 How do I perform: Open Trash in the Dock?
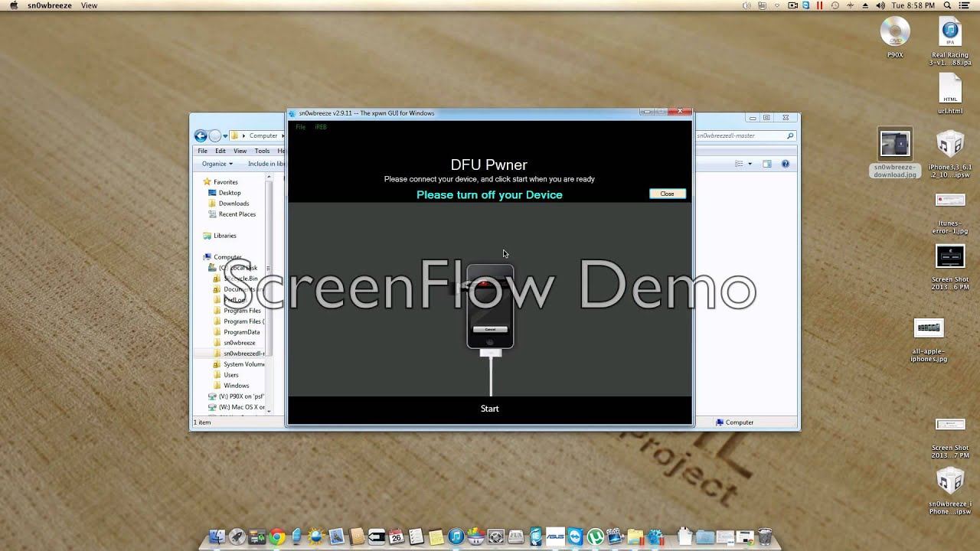(x=765, y=536)
